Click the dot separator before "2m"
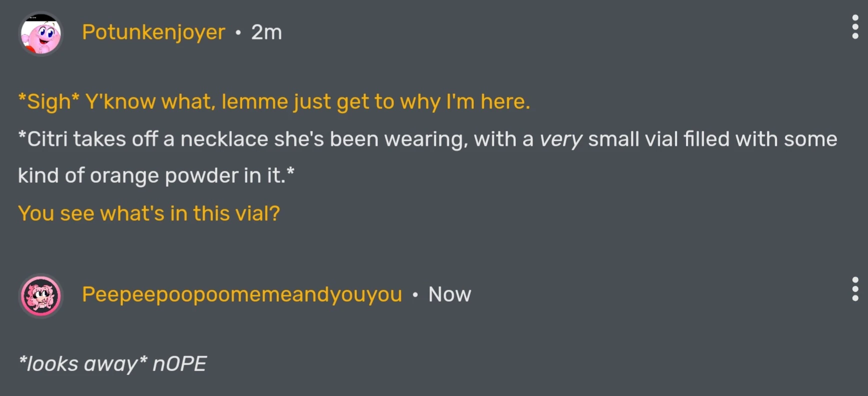The height and width of the screenshot is (396, 868). tap(238, 33)
